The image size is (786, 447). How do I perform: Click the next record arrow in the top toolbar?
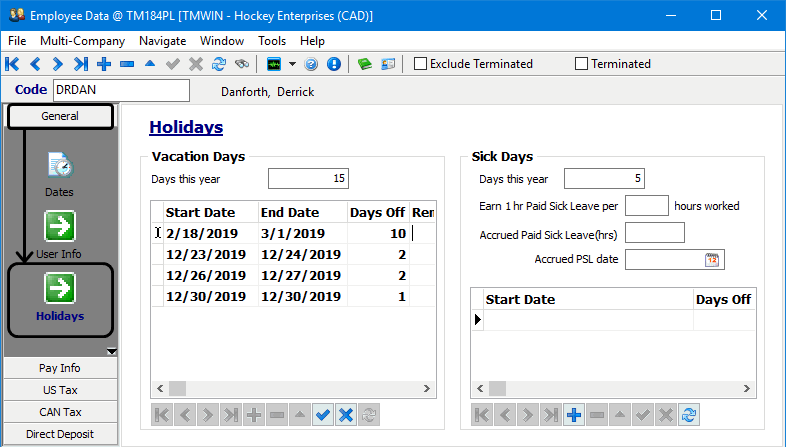pyautogui.click(x=57, y=64)
